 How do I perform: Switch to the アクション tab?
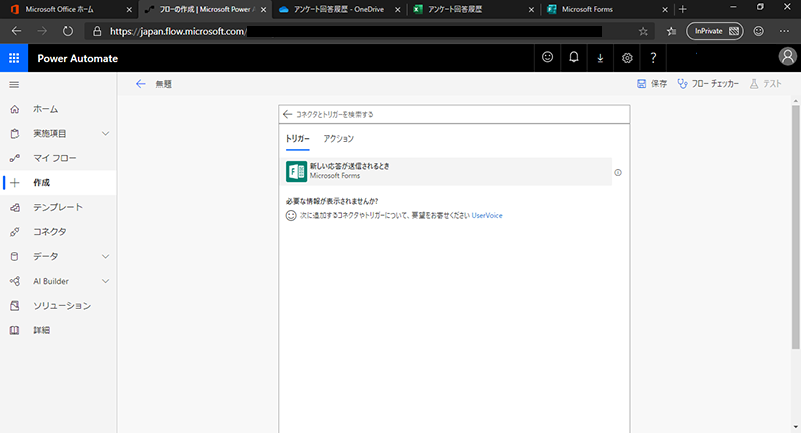338,139
